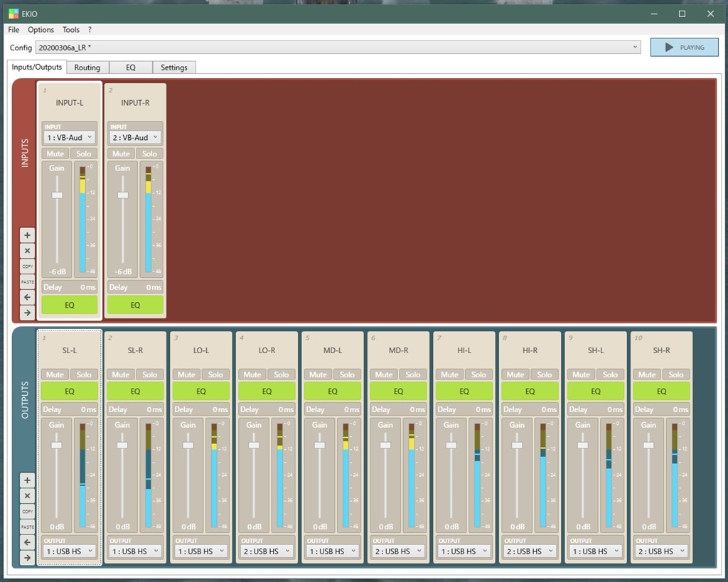Click the Delay field of SL-R output
The image size is (728, 582).
[135, 409]
